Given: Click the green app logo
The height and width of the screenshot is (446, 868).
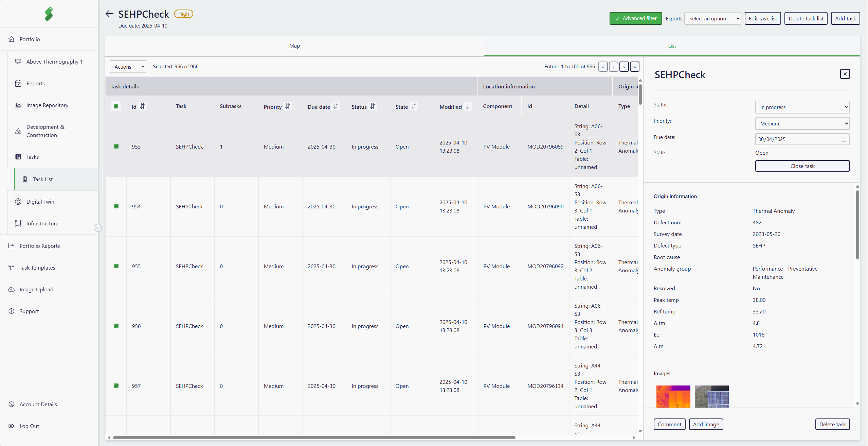Looking at the screenshot, I should [49, 14].
